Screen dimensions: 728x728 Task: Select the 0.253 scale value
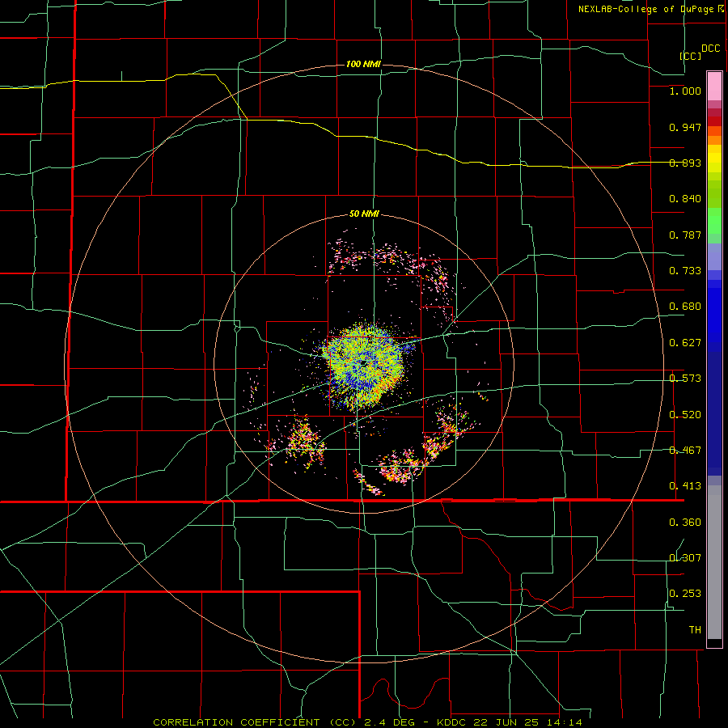coord(685,594)
